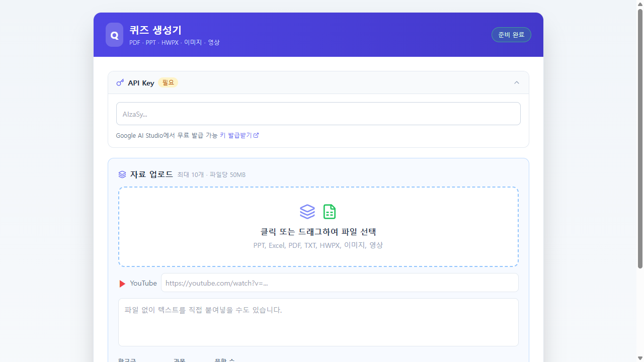This screenshot has width=644, height=362.
Task: Click the red YouTube play icon
Action: point(122,284)
